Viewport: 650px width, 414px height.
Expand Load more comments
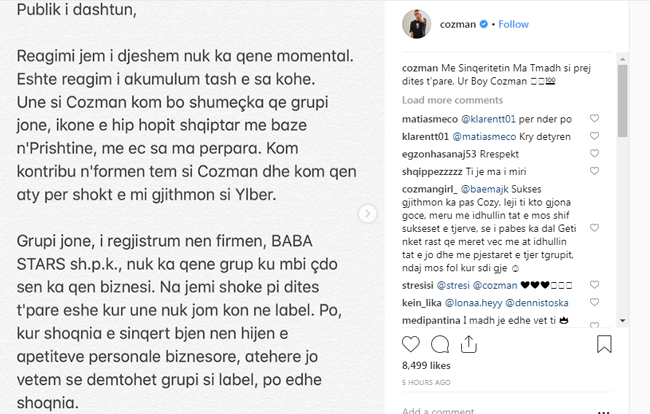click(452, 100)
